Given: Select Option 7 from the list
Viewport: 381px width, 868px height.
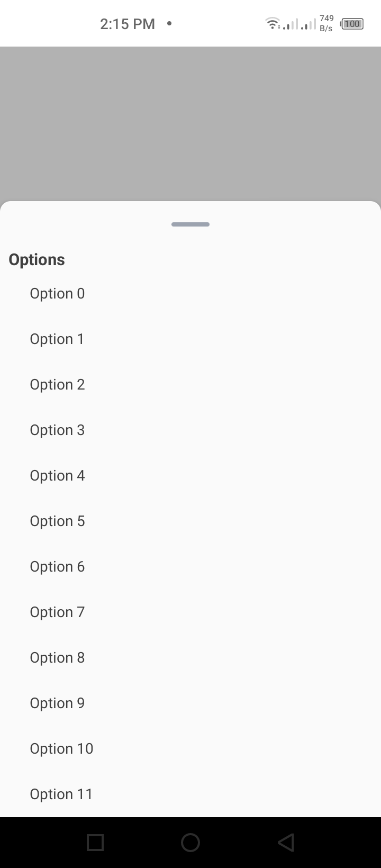Looking at the screenshot, I should (57, 612).
